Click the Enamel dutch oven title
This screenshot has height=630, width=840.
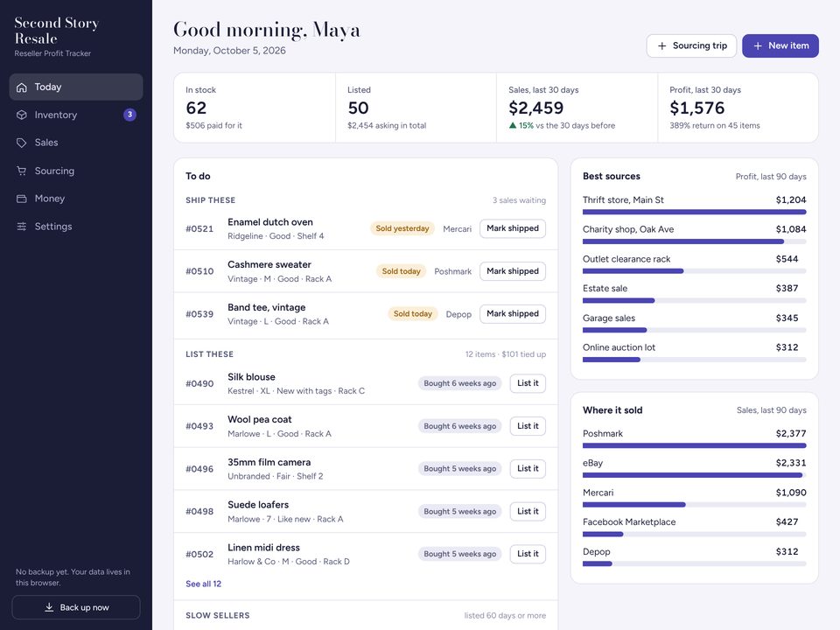pyautogui.click(x=270, y=221)
